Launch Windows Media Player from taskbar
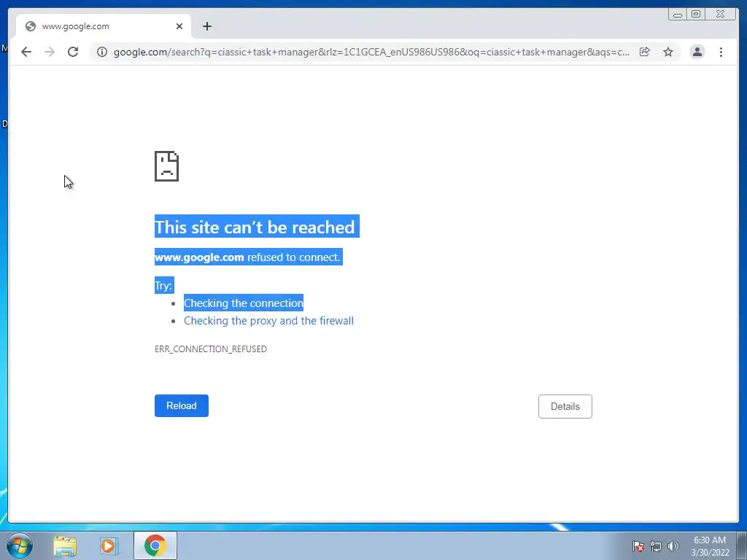747x560 pixels. coord(109,546)
